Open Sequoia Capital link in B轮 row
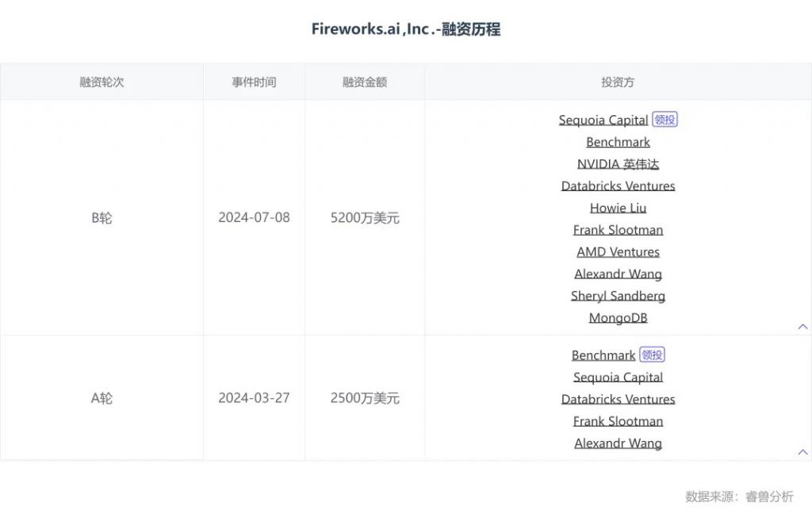812x529 pixels. point(603,121)
